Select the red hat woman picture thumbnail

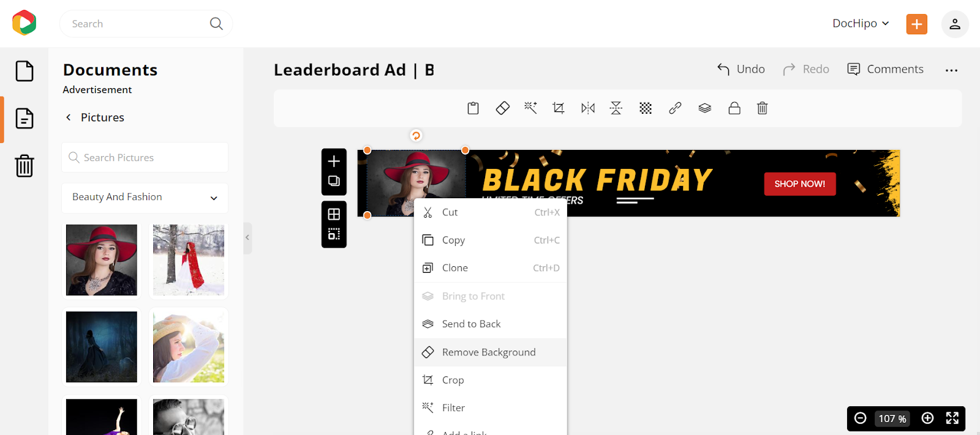(102, 260)
